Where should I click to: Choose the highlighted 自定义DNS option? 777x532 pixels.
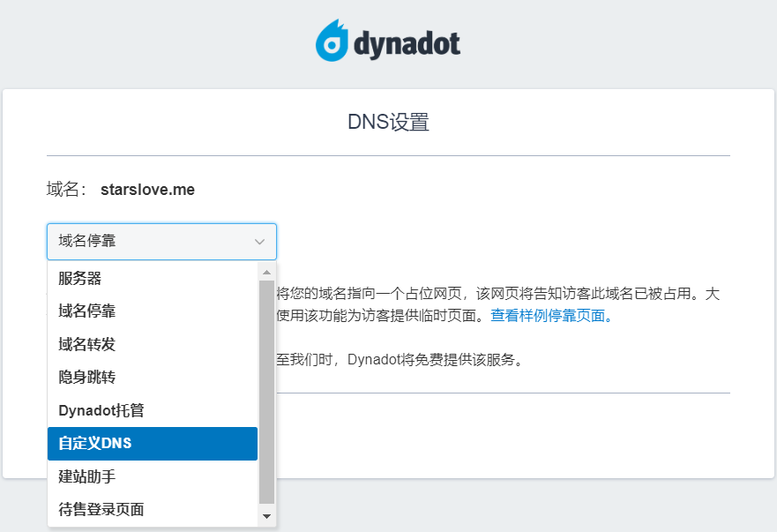[153, 444]
